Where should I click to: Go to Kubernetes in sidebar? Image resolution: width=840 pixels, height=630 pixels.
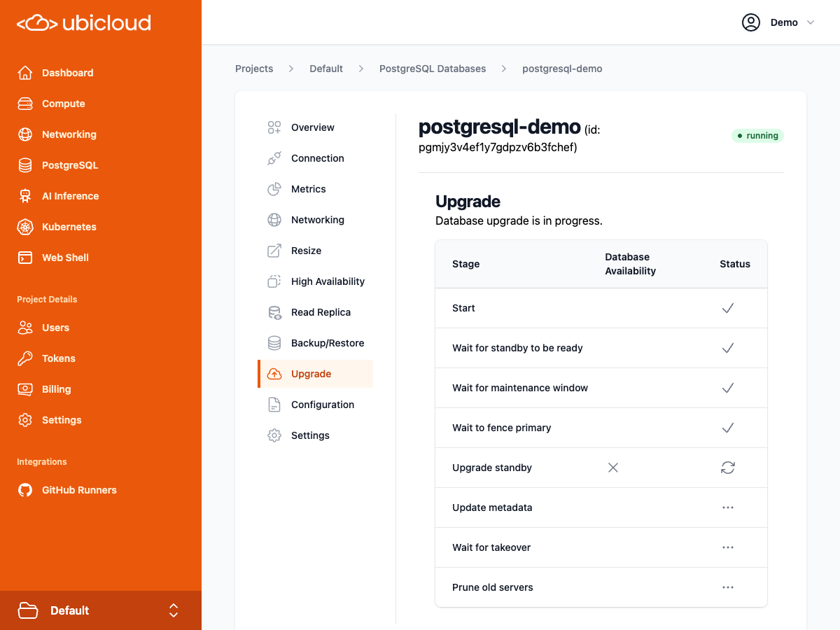coord(101,227)
